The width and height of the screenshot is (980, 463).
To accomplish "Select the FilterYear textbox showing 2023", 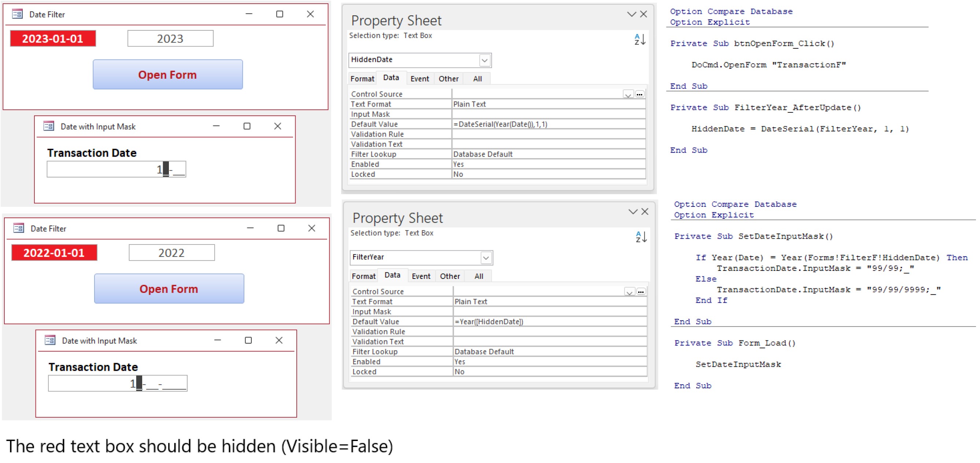I will pyautogui.click(x=170, y=38).
